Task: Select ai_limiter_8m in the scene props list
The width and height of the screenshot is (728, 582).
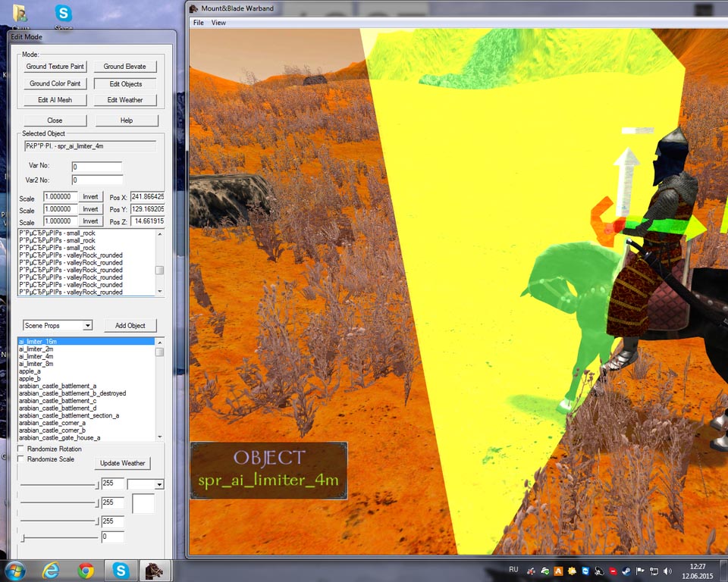Action: pyautogui.click(x=36, y=364)
